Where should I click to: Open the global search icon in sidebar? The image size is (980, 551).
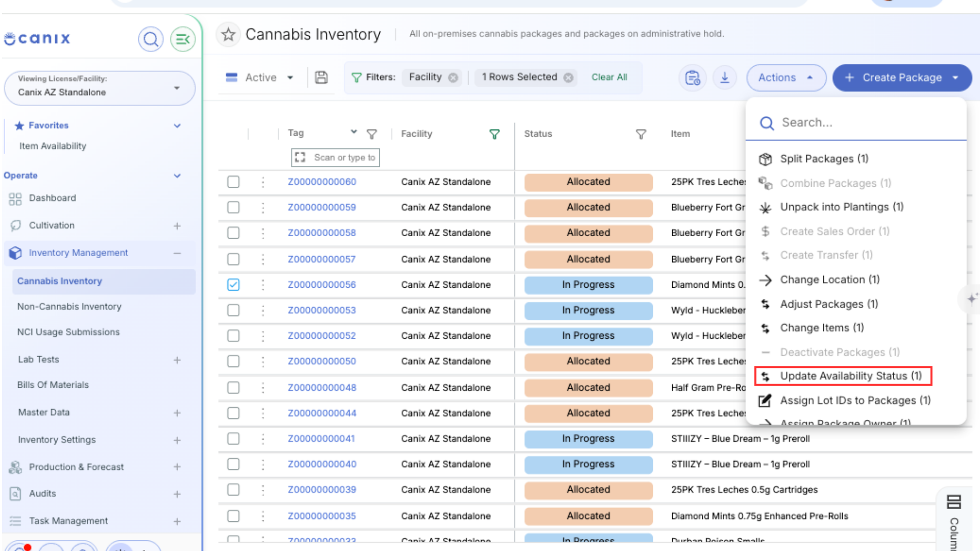(151, 39)
